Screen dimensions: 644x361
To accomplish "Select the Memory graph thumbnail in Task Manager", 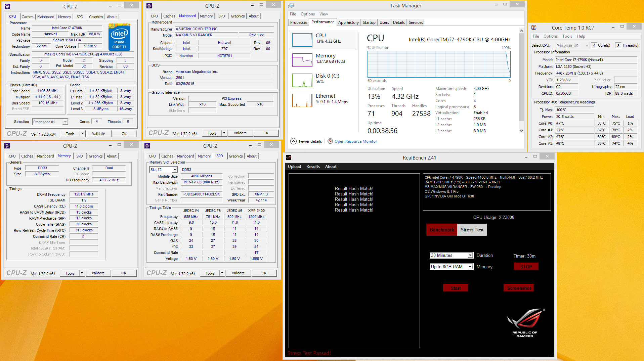I will click(x=302, y=60).
